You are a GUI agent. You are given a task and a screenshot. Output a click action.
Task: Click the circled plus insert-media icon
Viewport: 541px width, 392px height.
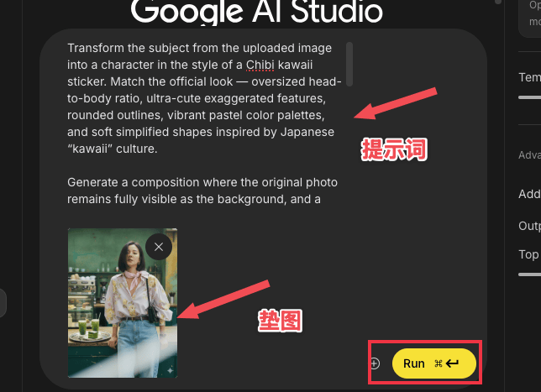[375, 363]
